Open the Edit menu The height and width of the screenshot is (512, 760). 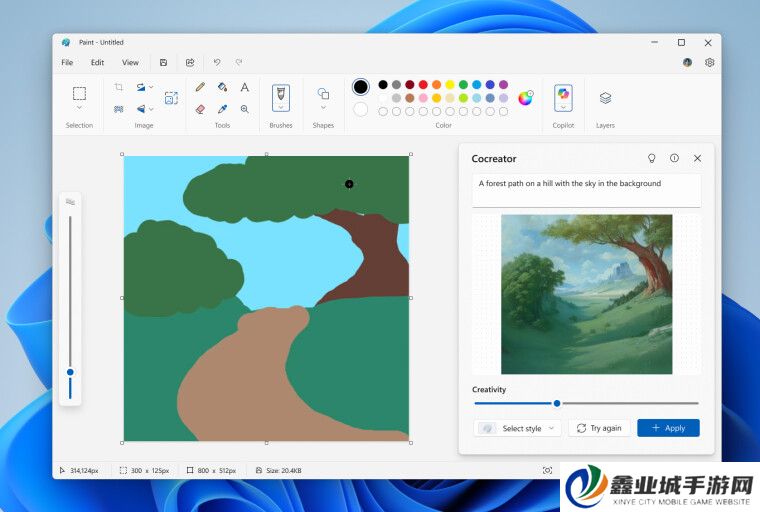pos(97,63)
